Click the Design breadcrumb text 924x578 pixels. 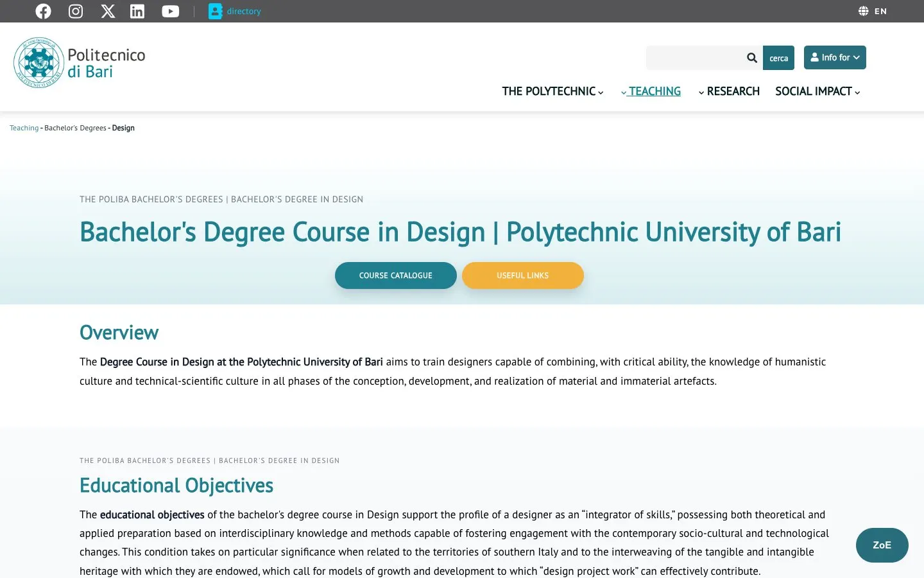pyautogui.click(x=123, y=128)
